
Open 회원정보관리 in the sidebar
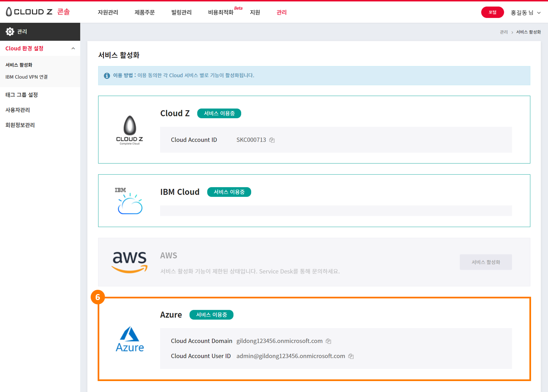tap(20, 125)
